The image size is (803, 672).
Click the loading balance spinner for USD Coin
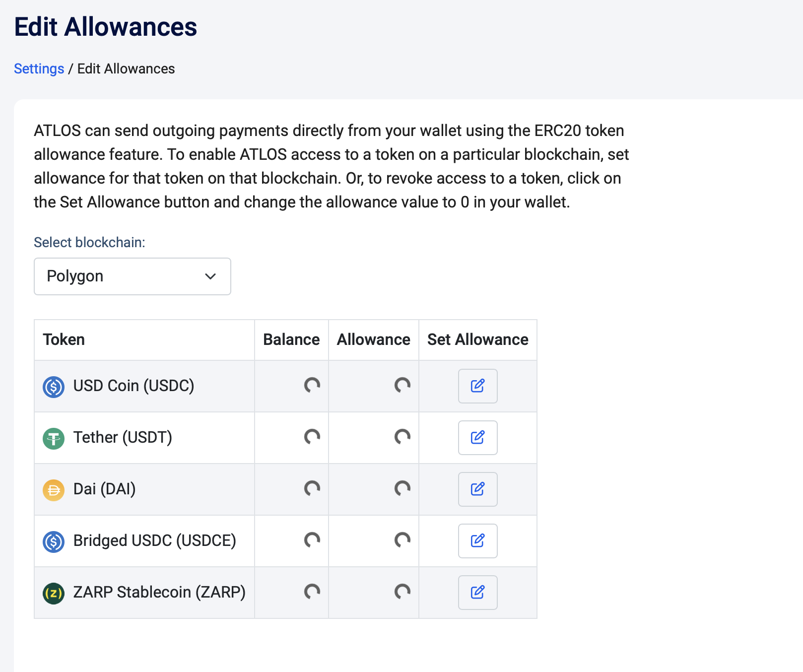(x=312, y=386)
